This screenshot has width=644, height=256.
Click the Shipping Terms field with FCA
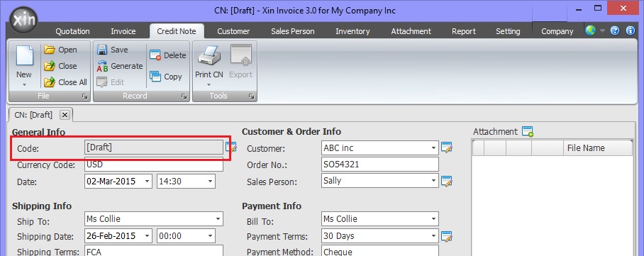click(x=154, y=250)
